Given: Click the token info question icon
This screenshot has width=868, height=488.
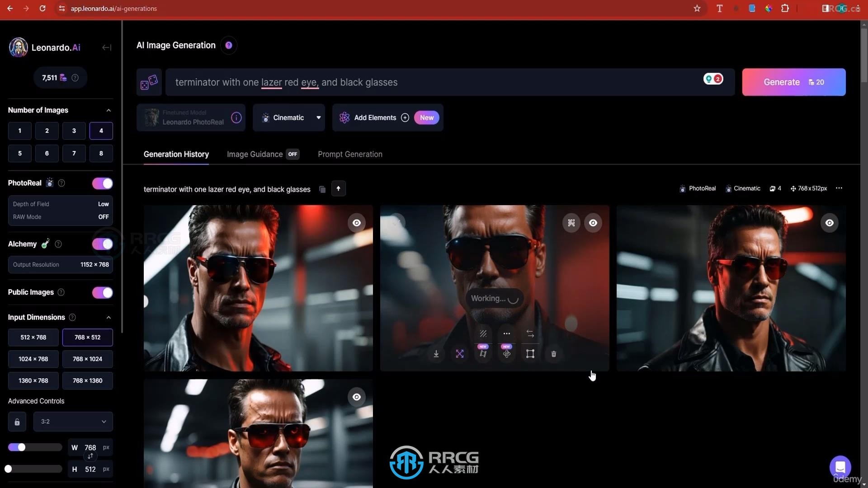Looking at the screenshot, I should tap(75, 78).
